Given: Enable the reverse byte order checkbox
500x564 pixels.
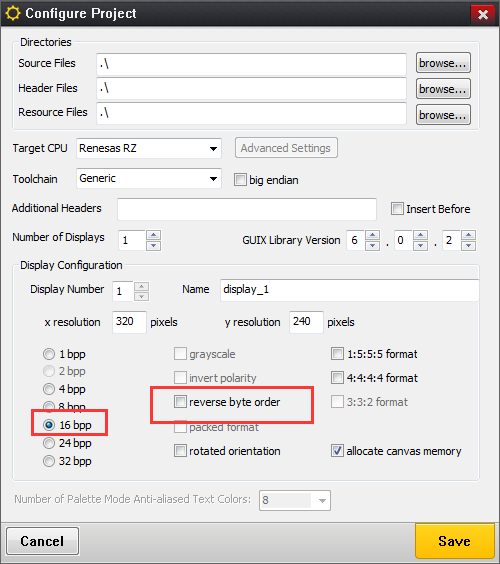Looking at the screenshot, I should coord(180,401).
